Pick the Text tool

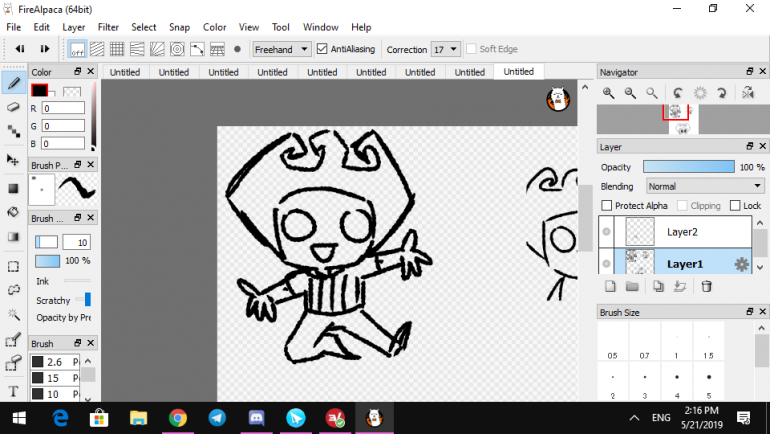coord(14,391)
